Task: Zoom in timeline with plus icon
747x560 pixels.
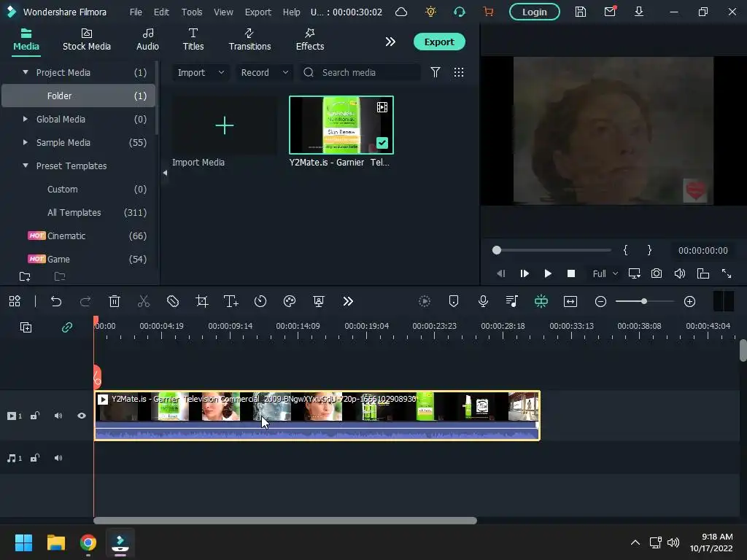Action: pos(689,301)
